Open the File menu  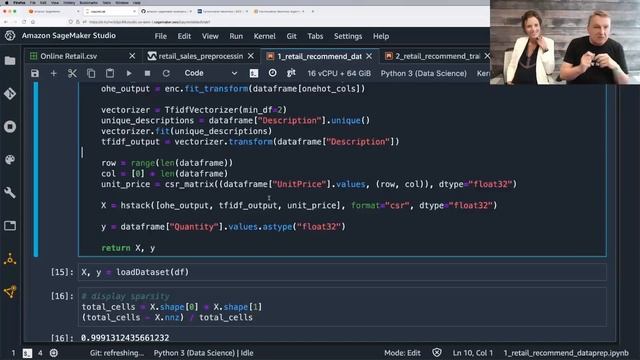pyautogui.click(x=160, y=36)
